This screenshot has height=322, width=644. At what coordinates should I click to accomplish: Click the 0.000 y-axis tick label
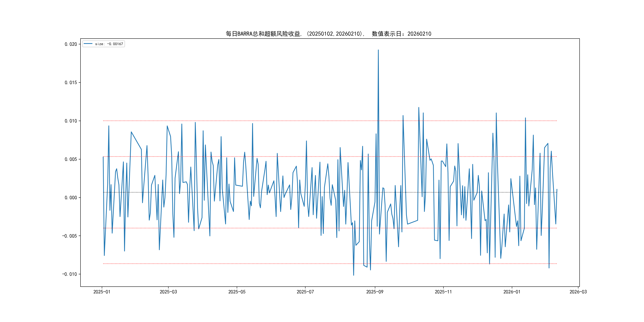coord(71,198)
